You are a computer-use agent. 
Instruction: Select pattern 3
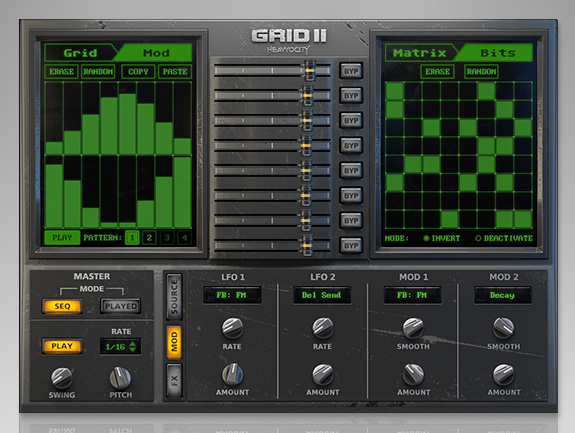click(x=167, y=238)
